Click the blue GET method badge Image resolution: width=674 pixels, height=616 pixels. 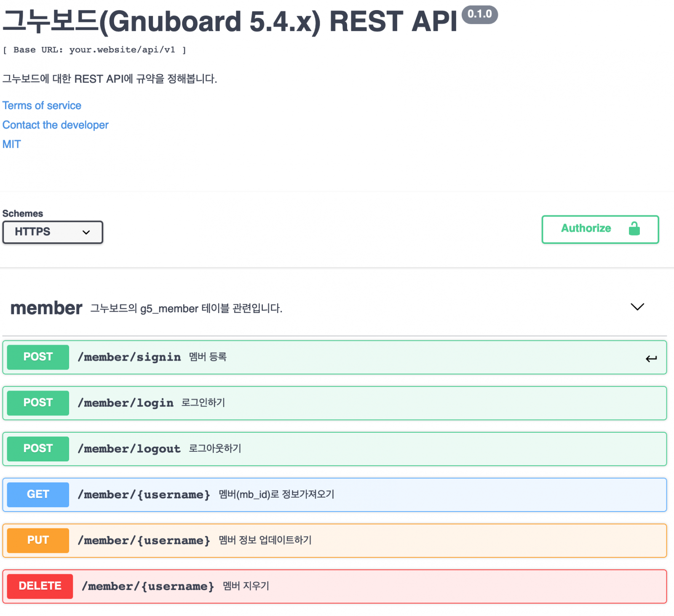38,495
